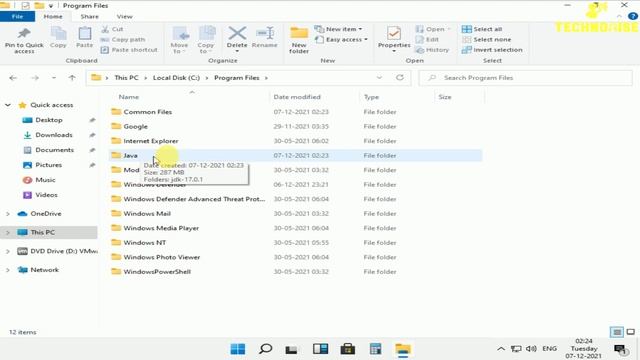Select the Windows NT folder
Image resolution: width=640 pixels, height=360 pixels.
pos(144,242)
